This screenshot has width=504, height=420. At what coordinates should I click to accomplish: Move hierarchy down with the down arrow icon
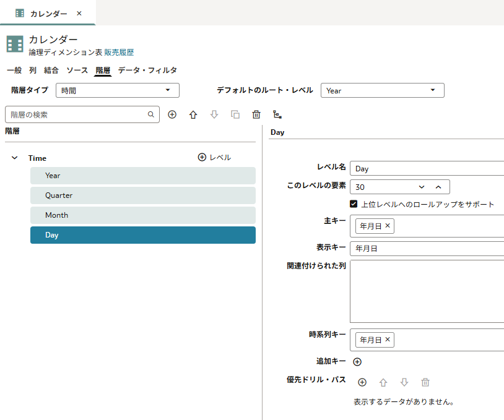214,114
